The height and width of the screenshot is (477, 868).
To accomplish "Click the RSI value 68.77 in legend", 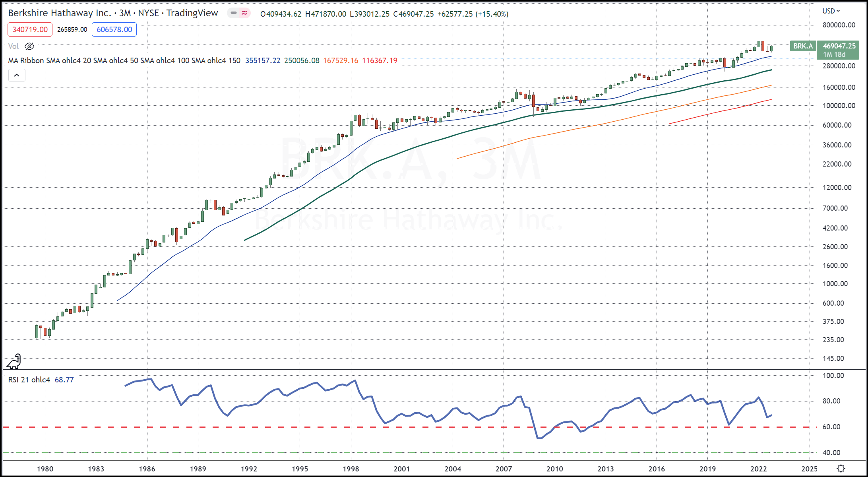I will [64, 380].
